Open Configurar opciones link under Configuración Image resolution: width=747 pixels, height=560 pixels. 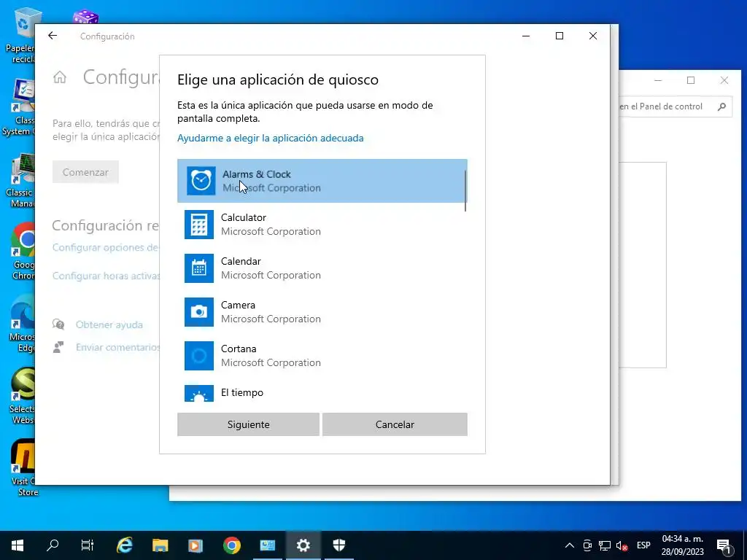105,248
